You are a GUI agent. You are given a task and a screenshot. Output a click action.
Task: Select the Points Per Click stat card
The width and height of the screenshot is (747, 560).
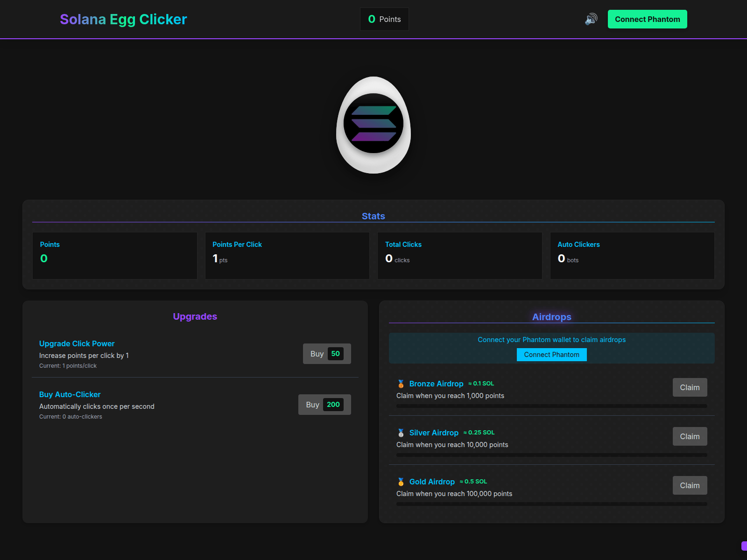tap(287, 256)
